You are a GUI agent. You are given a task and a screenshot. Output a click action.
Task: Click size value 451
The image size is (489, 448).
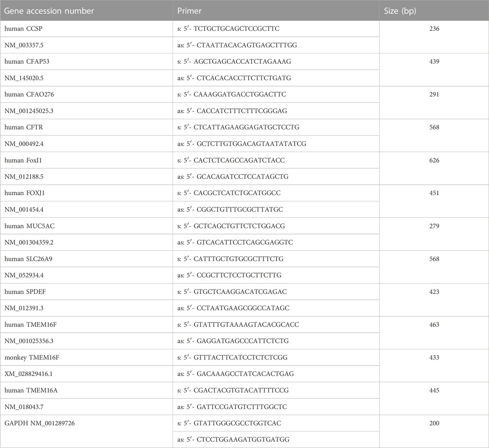(x=434, y=193)
